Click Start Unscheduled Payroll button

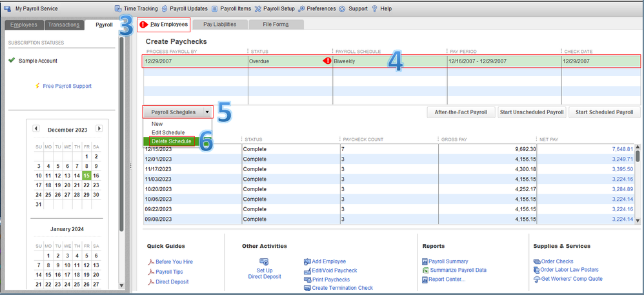[x=532, y=112]
